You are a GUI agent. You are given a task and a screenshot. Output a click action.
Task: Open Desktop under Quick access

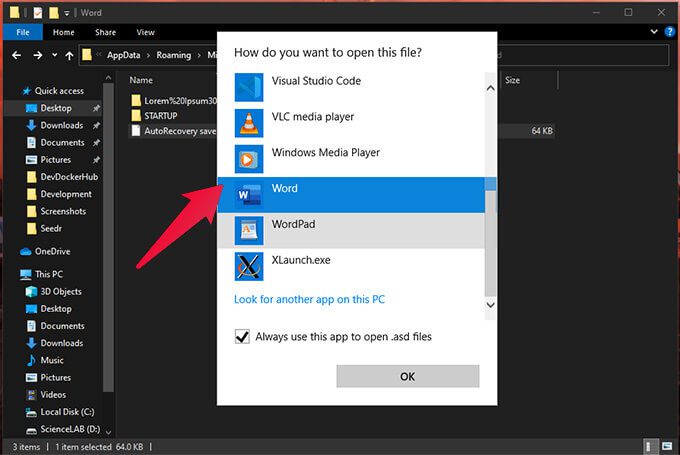(56, 108)
